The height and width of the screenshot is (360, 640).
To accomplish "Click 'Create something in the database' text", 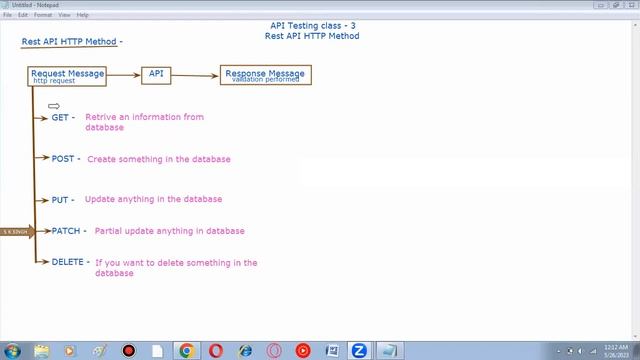I will pyautogui.click(x=159, y=159).
